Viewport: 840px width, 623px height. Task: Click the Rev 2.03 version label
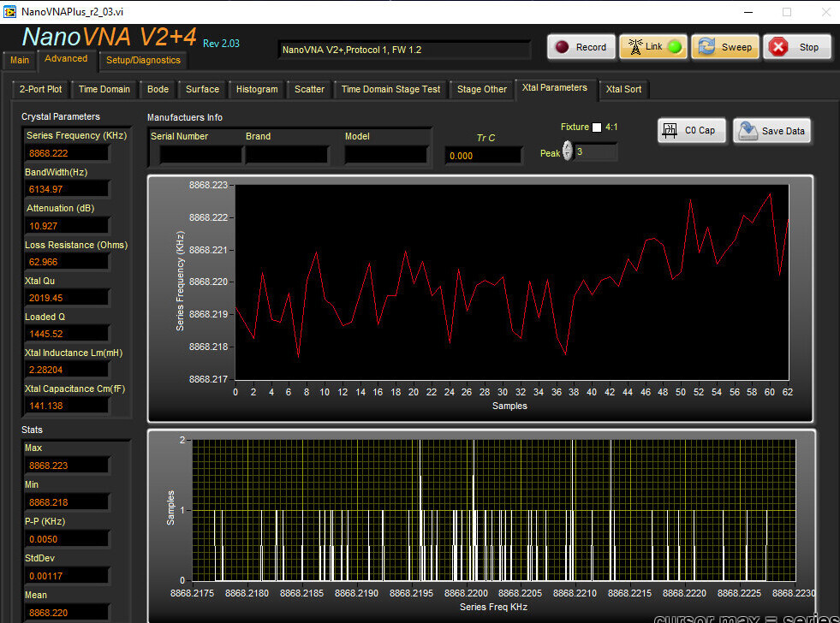(x=221, y=44)
